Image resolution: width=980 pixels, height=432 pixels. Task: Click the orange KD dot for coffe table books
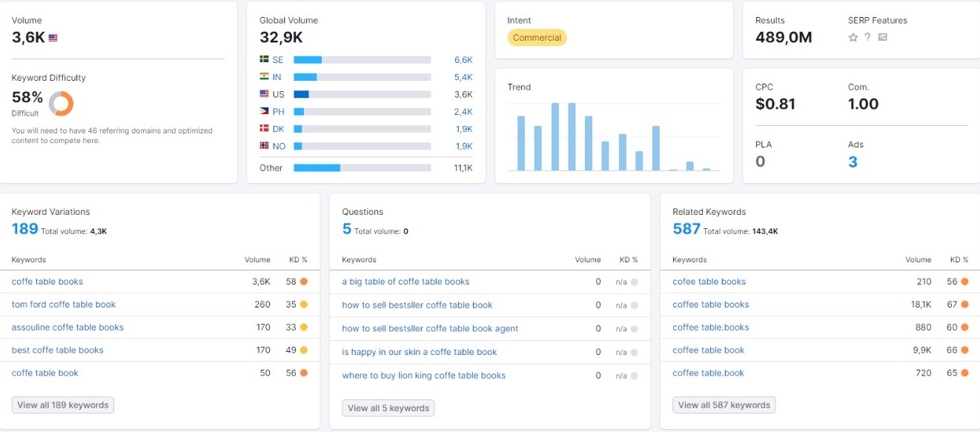coord(303,282)
